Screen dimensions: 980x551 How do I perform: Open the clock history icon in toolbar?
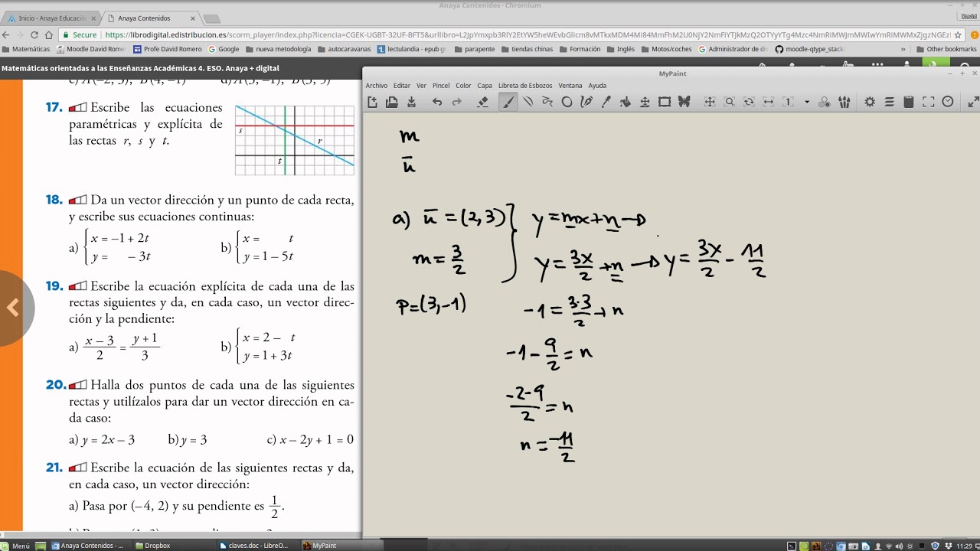pos(948,102)
